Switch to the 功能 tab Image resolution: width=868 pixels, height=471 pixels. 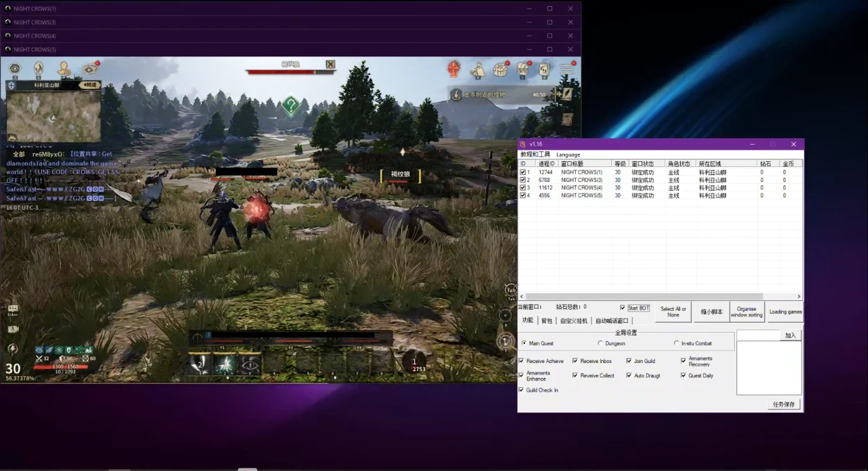point(528,320)
